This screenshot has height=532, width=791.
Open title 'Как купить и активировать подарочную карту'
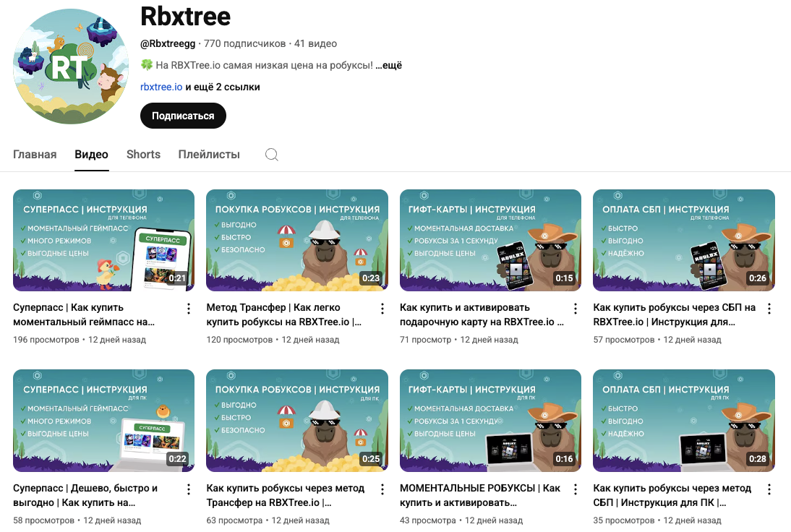click(x=482, y=314)
